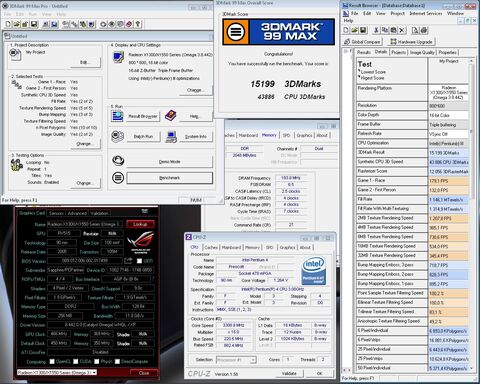The image size is (480, 384).
Task: Click Change button under Testing Options
Action: 84,183
